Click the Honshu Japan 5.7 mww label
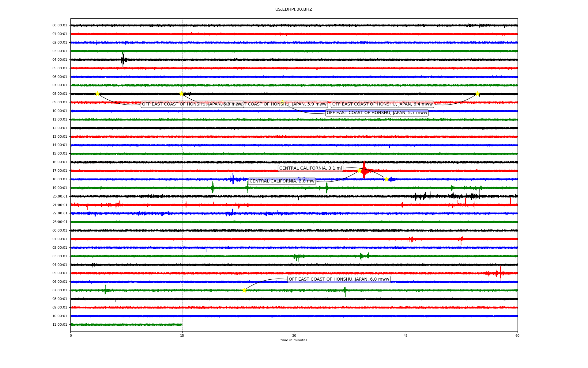The width and height of the screenshot is (588, 368). 377,113
